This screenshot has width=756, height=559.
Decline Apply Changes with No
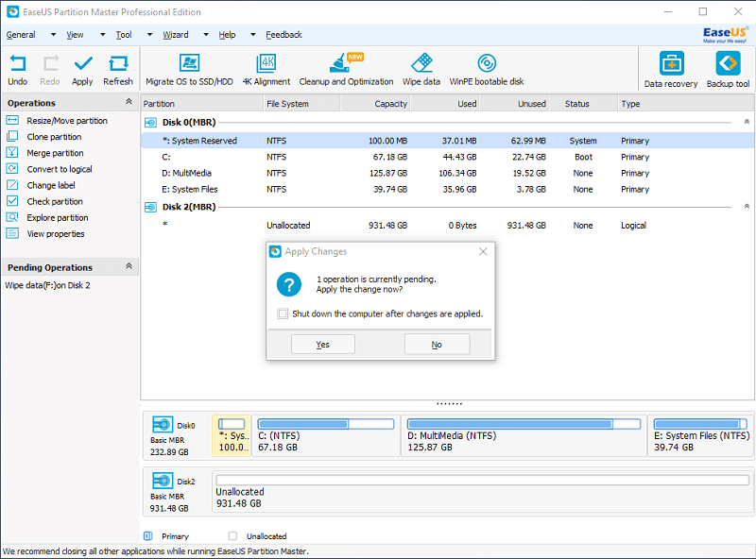click(437, 345)
